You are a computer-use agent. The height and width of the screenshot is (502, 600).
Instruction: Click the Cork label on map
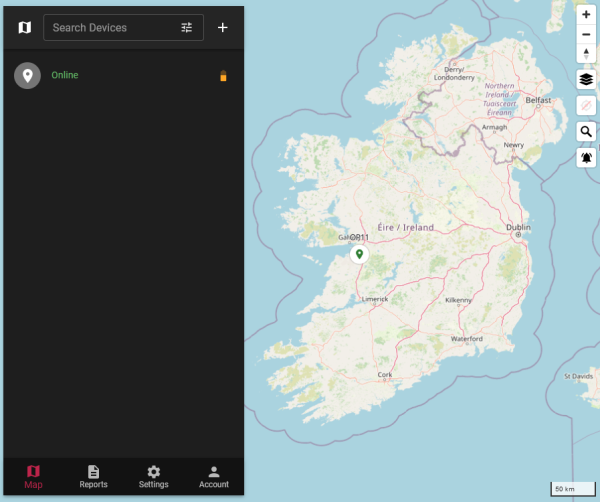(x=385, y=375)
